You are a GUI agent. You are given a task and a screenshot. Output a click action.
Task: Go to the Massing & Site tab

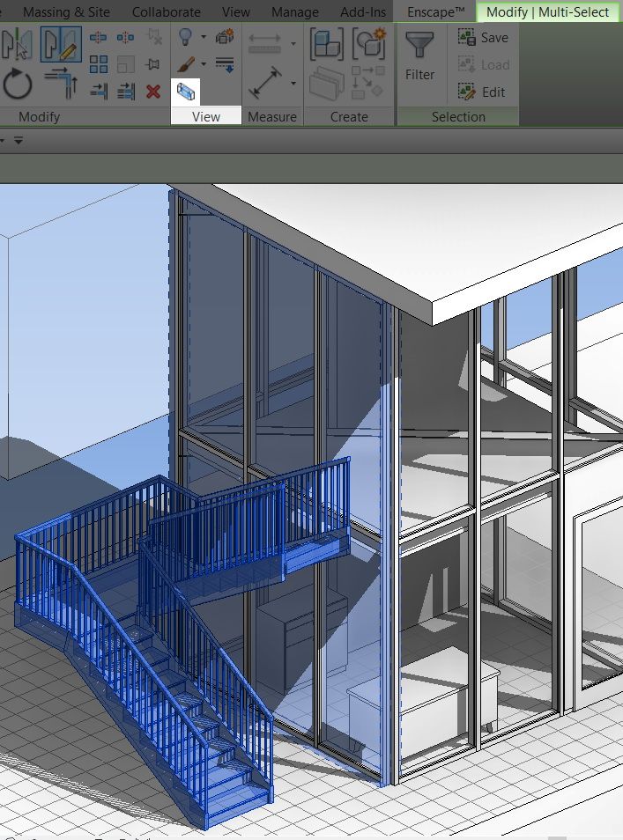[x=66, y=12]
